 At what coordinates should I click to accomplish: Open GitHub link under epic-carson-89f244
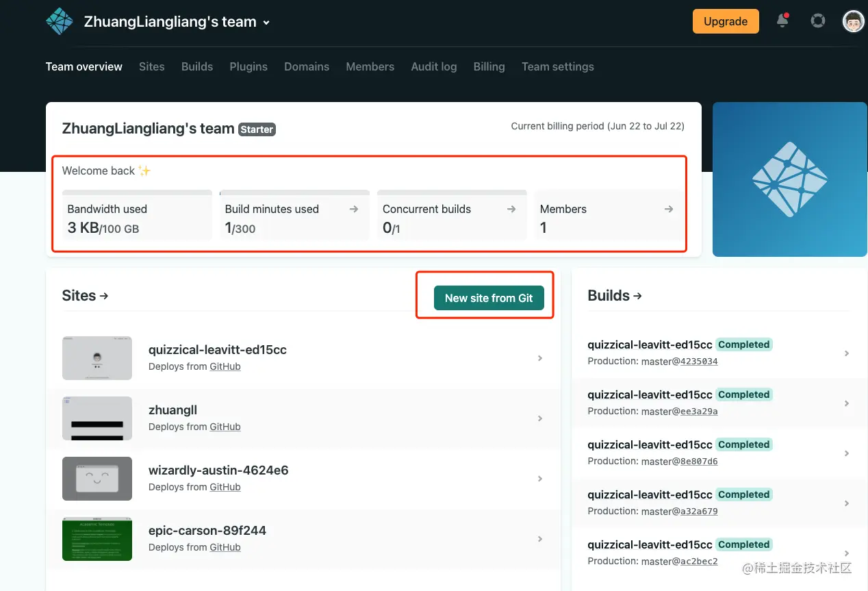point(225,547)
